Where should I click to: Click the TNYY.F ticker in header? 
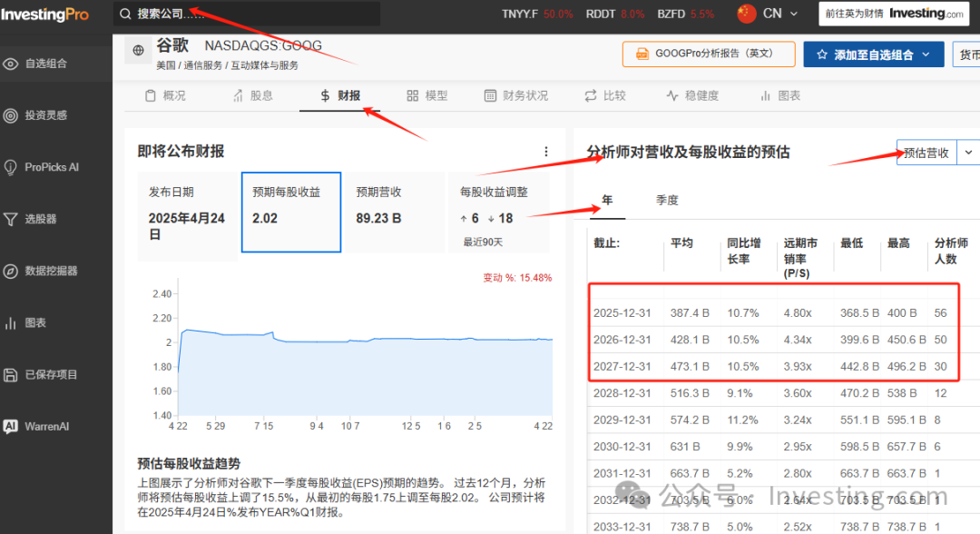[x=520, y=14]
